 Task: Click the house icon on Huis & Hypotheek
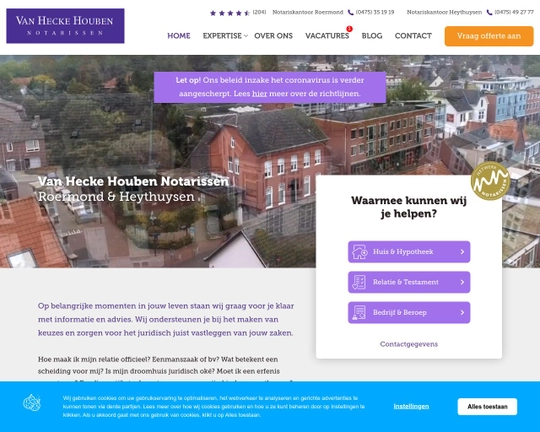359,252
